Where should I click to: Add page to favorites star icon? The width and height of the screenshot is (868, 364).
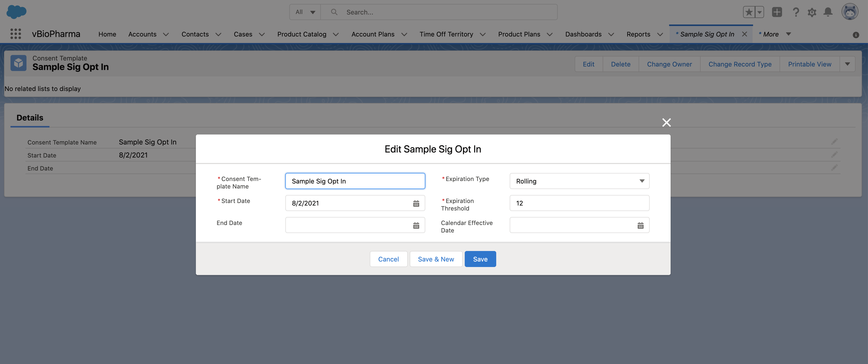pyautogui.click(x=748, y=12)
